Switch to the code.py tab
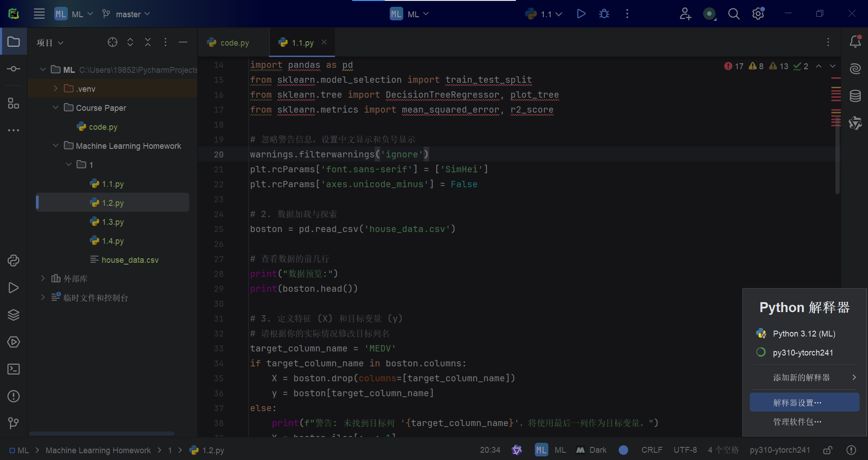 tap(234, 43)
